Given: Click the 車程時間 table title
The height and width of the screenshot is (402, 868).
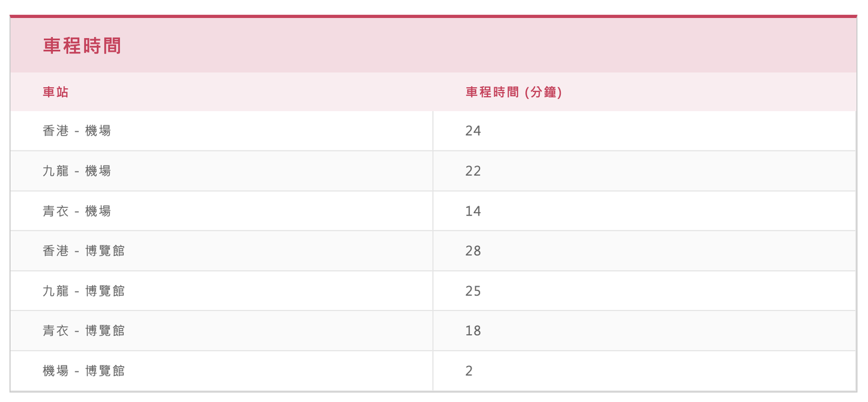Looking at the screenshot, I should click(82, 46).
